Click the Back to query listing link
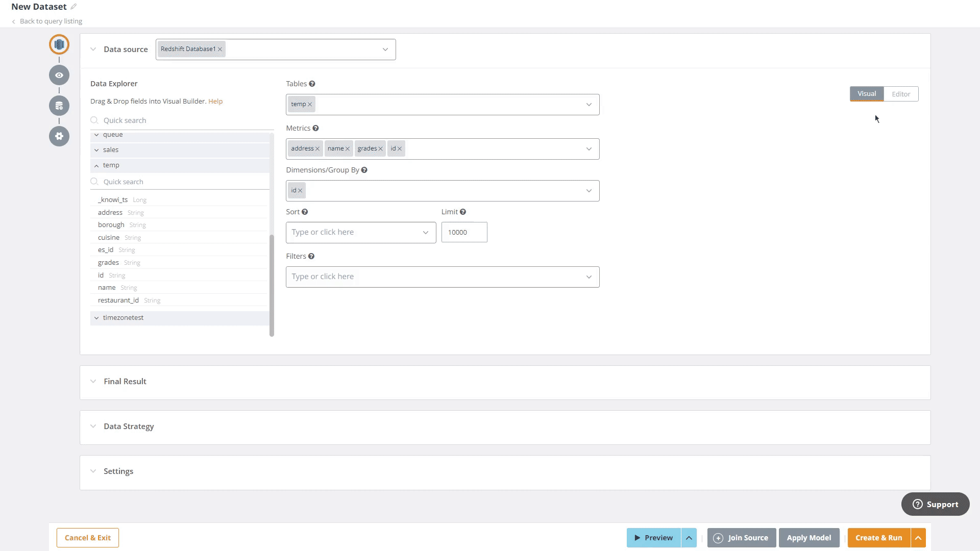The height and width of the screenshot is (551, 980). [x=51, y=21]
